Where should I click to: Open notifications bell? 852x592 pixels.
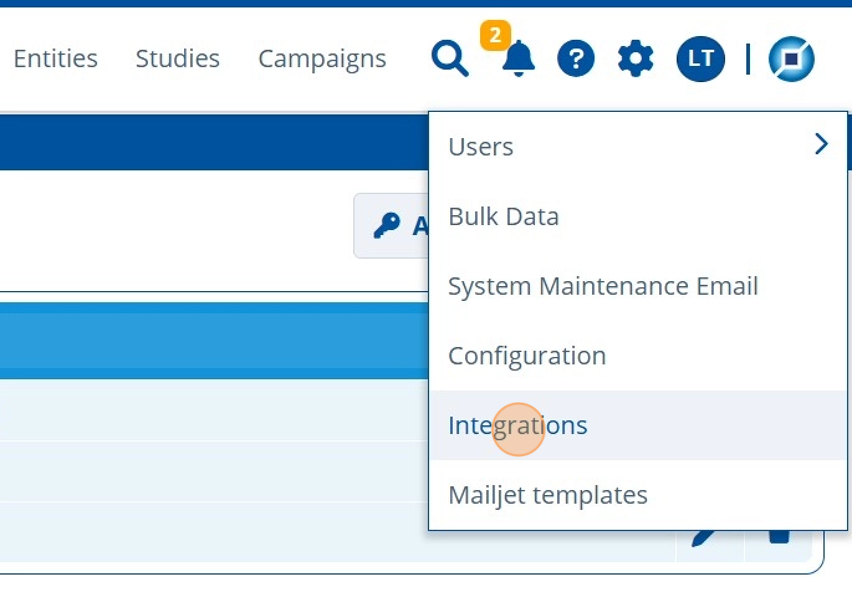click(x=517, y=60)
